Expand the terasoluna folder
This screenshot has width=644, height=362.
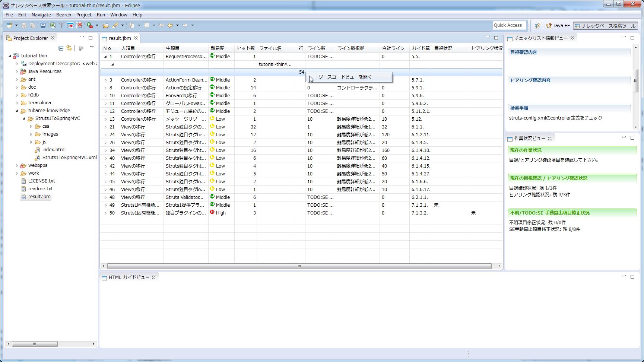(x=17, y=103)
